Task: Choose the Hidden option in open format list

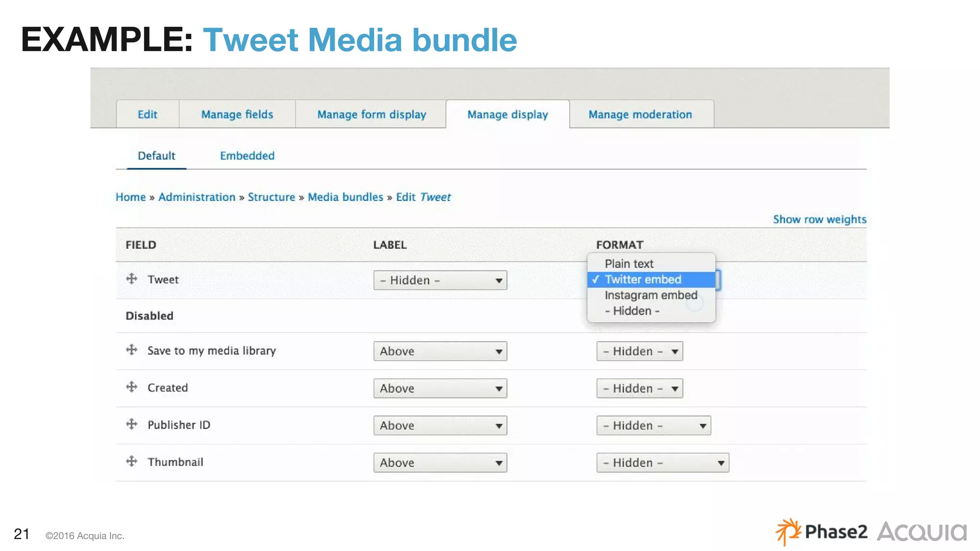Action: pos(651,311)
